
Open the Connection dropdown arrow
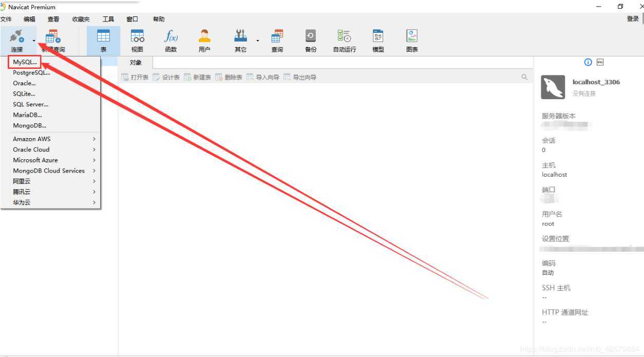[34, 40]
